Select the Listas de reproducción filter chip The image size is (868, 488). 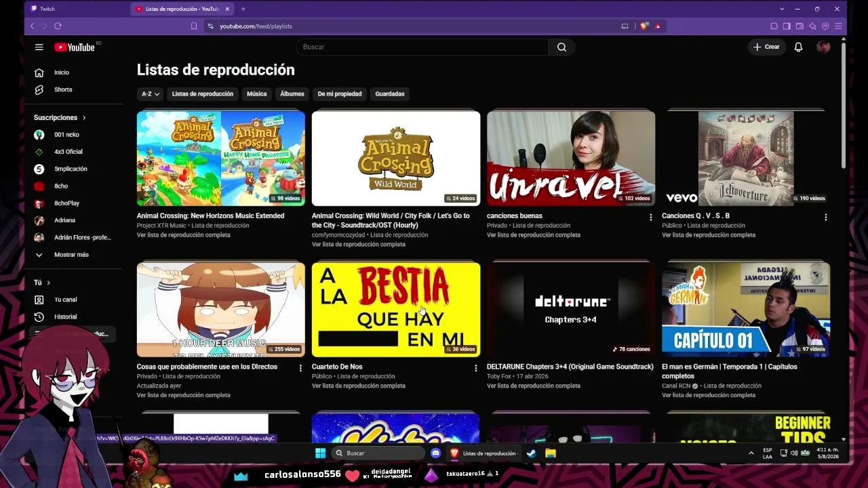click(x=202, y=94)
